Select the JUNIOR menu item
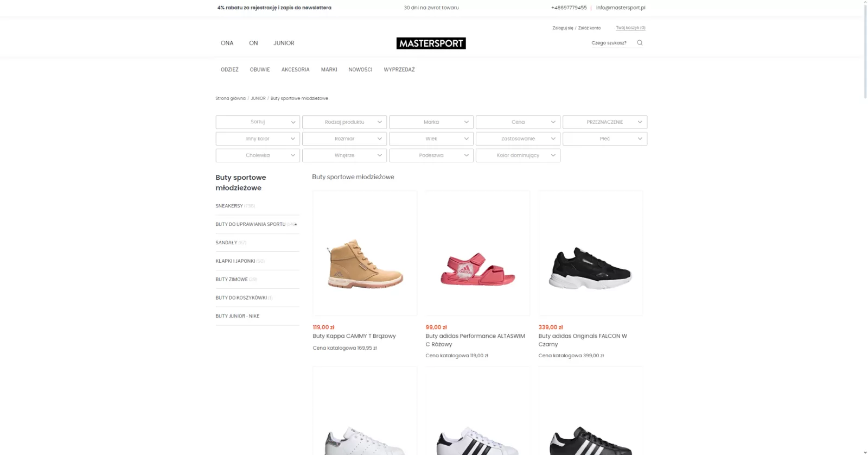The width and height of the screenshot is (868, 455). click(284, 43)
